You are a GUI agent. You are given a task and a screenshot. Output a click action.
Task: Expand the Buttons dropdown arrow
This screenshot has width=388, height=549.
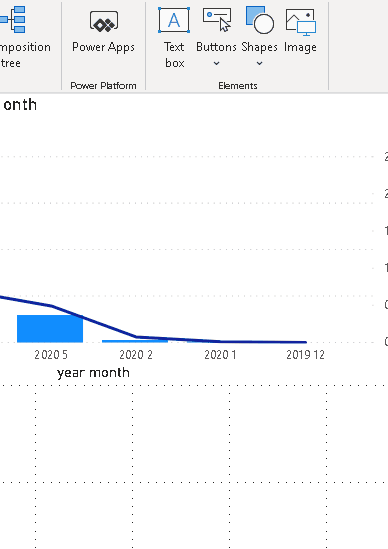tap(216, 63)
